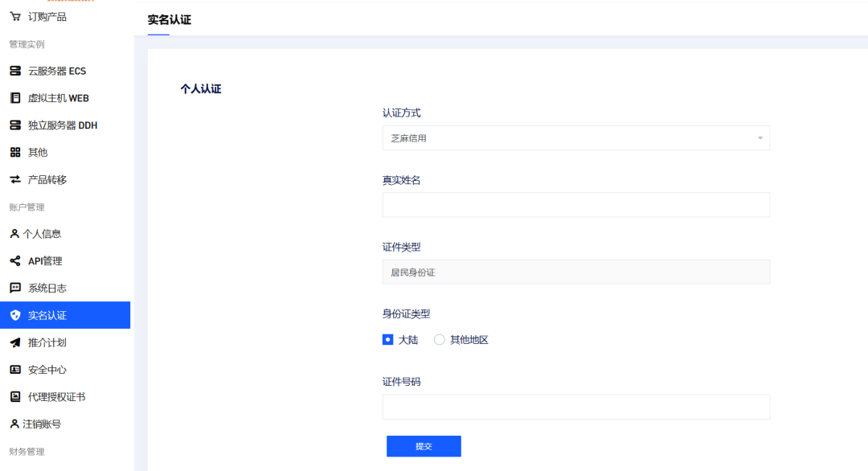
Task: Click the dropdown arrow next to 芝麻信用
Action: (759, 137)
